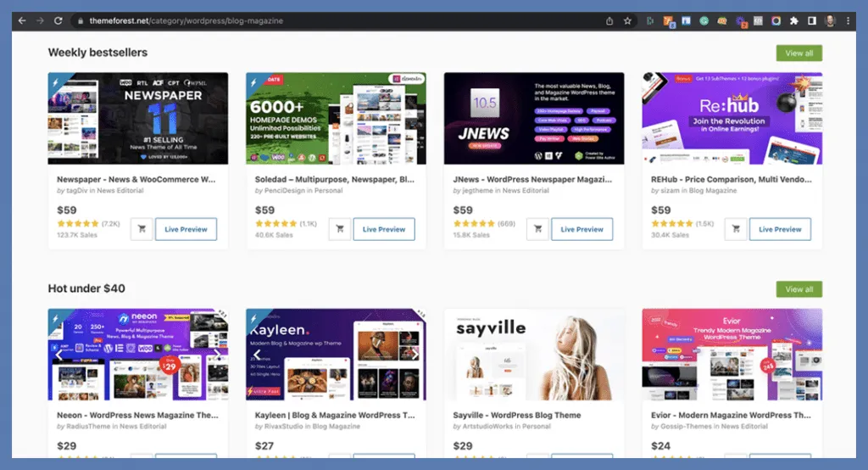The image size is (868, 470).
Task: Reload the page with the refresh icon
Action: [x=58, y=20]
